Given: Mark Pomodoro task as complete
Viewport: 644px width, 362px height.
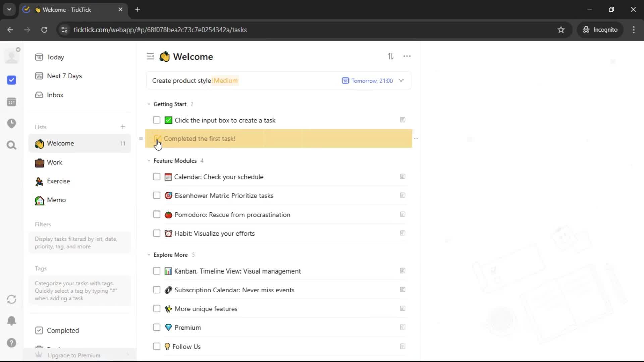Looking at the screenshot, I should 157,215.
